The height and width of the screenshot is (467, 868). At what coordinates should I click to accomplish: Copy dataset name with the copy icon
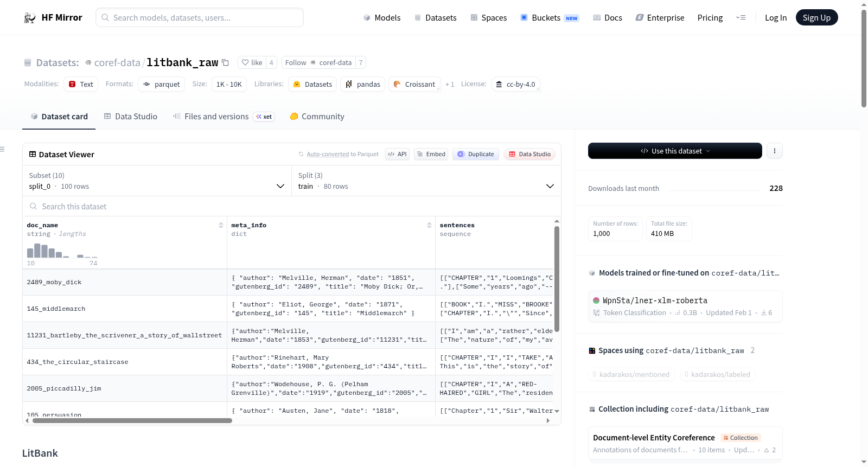226,62
